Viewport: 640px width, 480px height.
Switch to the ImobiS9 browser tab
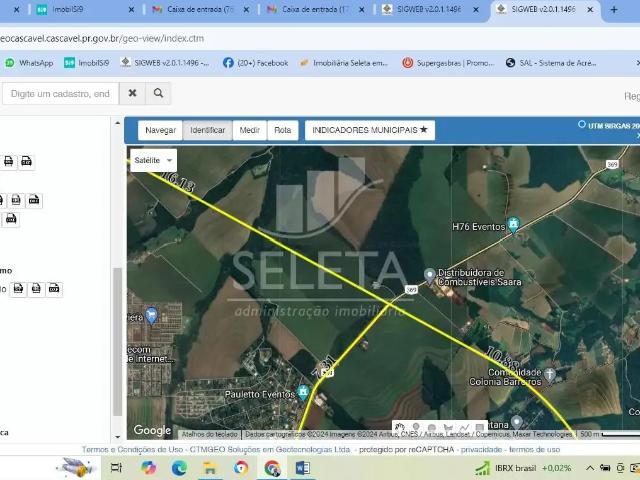point(84,9)
